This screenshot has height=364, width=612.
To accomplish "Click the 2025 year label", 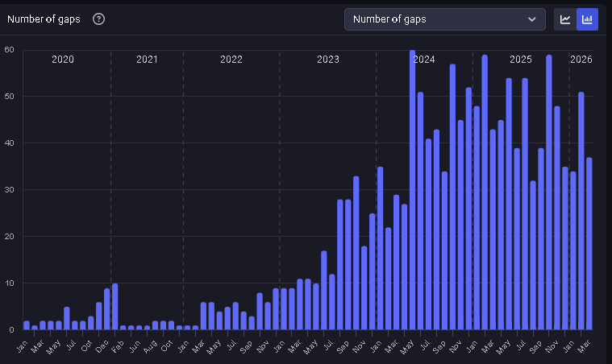I will (521, 60).
